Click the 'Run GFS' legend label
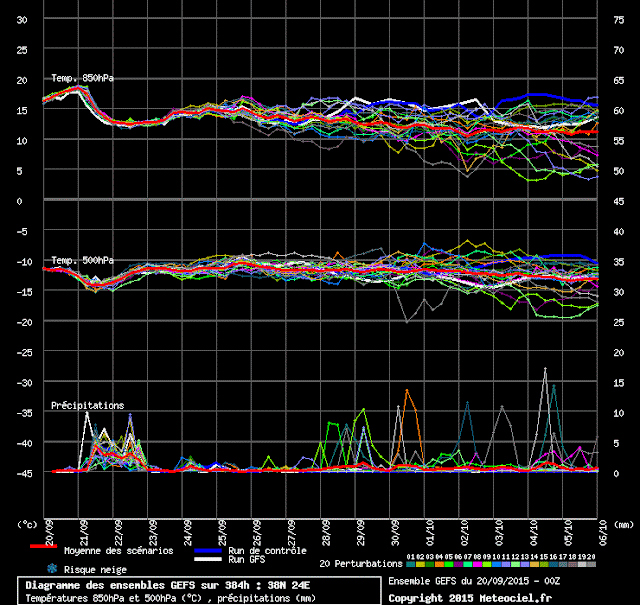Screen dimensions: 640x605 pyautogui.click(x=247, y=559)
